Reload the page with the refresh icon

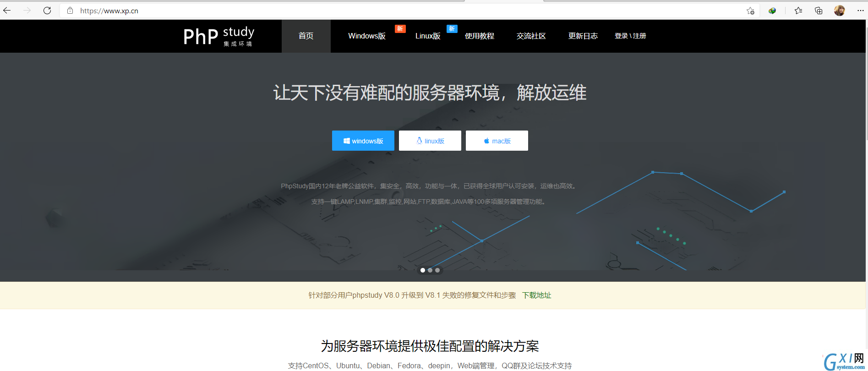[x=47, y=11]
